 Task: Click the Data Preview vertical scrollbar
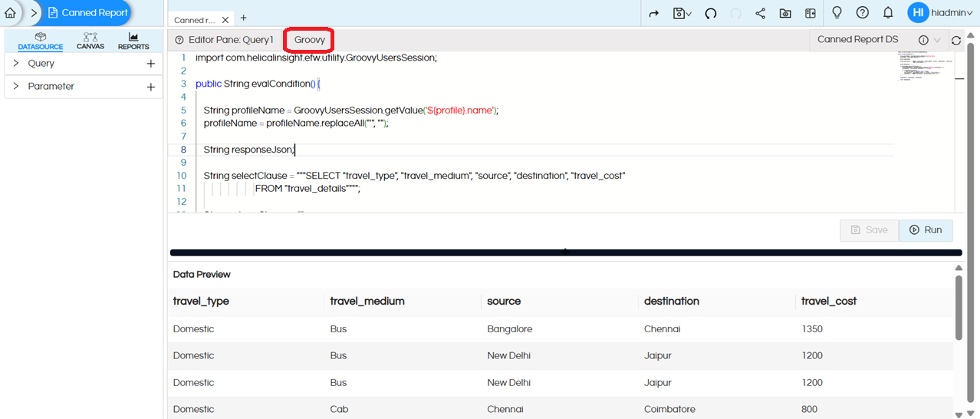click(958, 307)
